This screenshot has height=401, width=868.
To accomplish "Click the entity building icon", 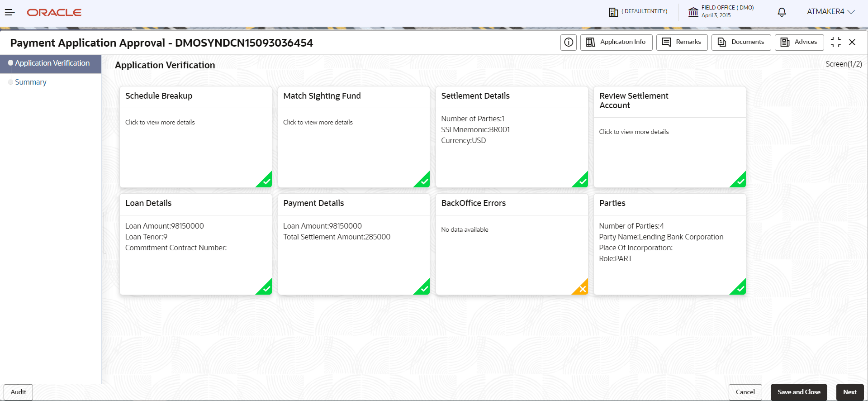I will tap(613, 12).
